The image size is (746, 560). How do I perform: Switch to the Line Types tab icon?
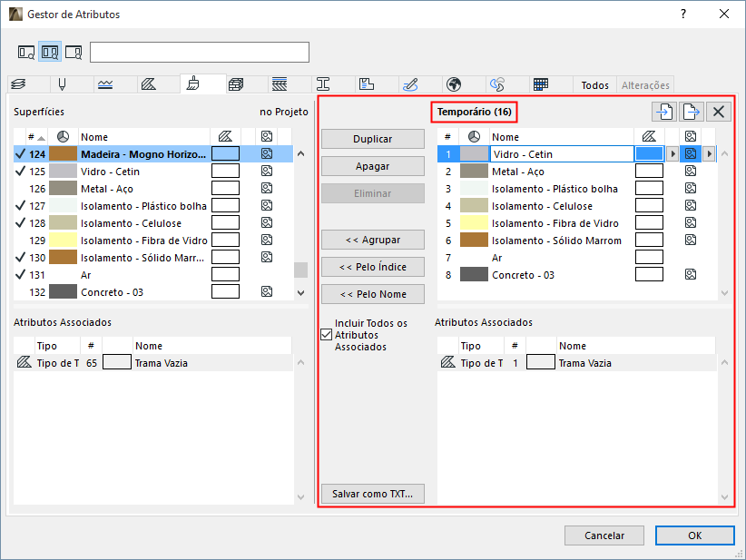(x=105, y=84)
